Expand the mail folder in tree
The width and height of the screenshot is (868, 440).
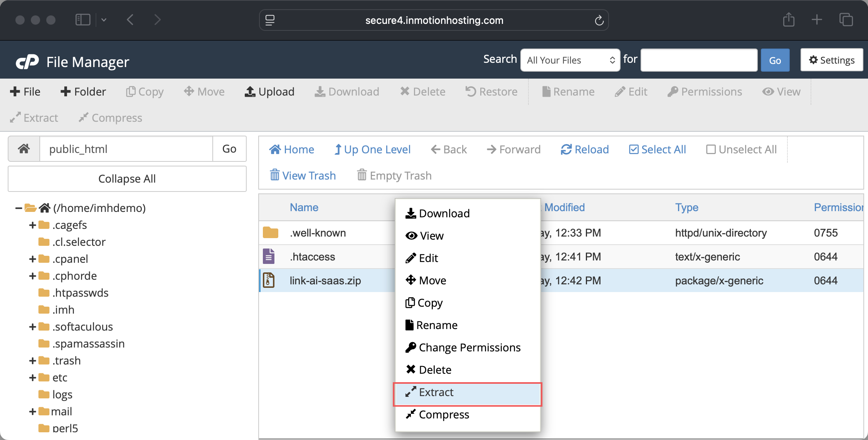[32, 411]
